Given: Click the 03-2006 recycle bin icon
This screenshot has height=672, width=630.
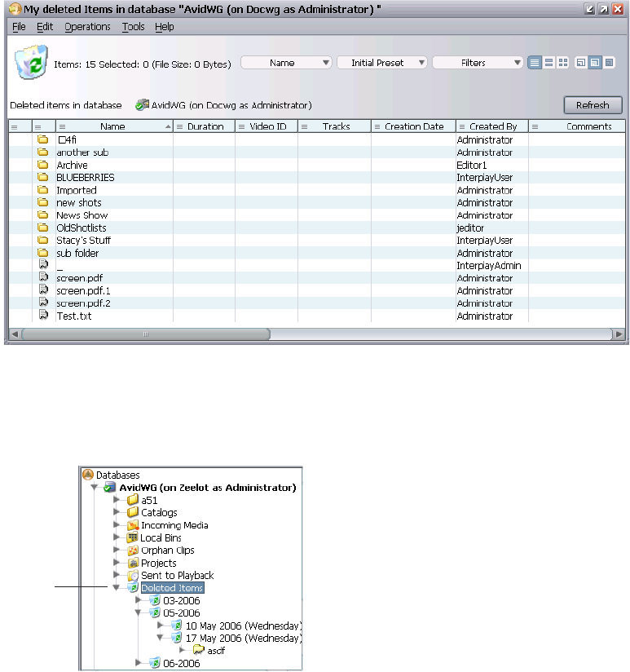Looking at the screenshot, I should point(155,600).
